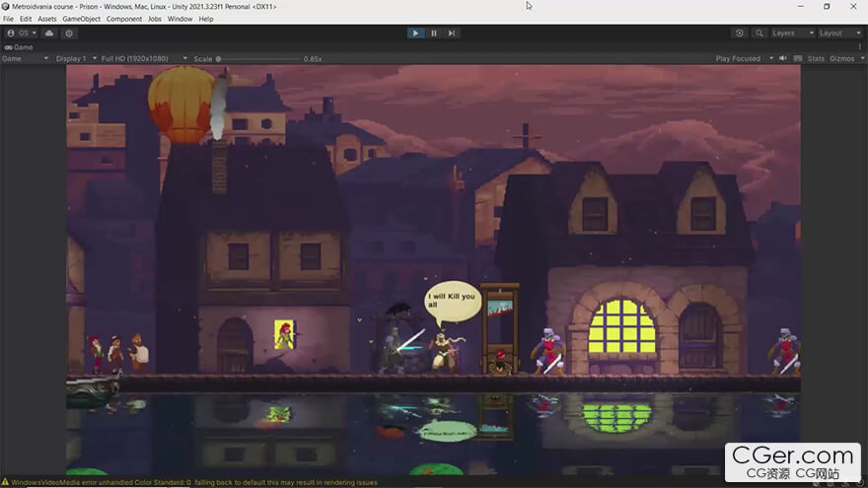Viewport: 868px width, 488px height.
Task: Select the Game view tab
Action: (19, 47)
